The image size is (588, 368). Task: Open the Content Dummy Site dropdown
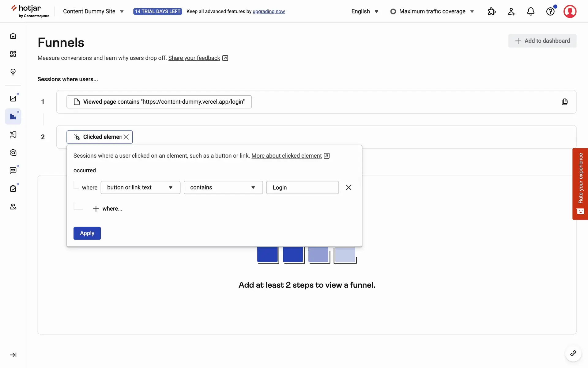[x=93, y=11]
